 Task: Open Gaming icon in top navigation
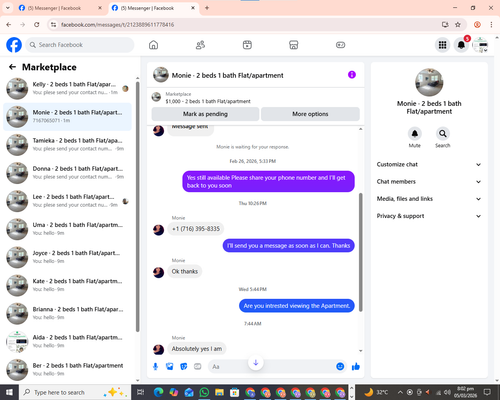pos(340,45)
